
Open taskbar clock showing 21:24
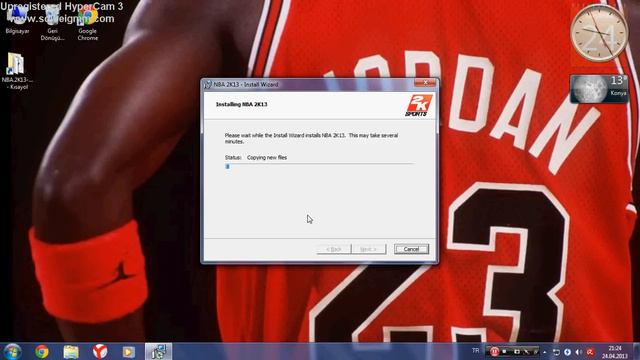(x=615, y=352)
